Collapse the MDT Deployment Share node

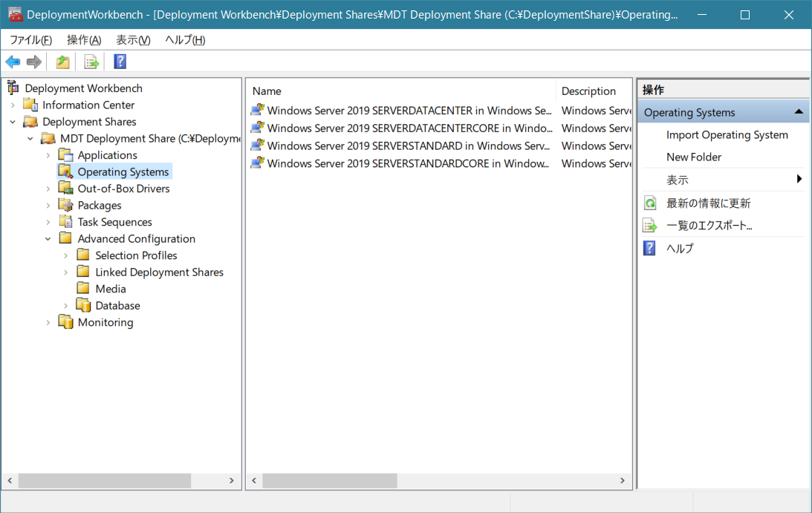coord(30,138)
